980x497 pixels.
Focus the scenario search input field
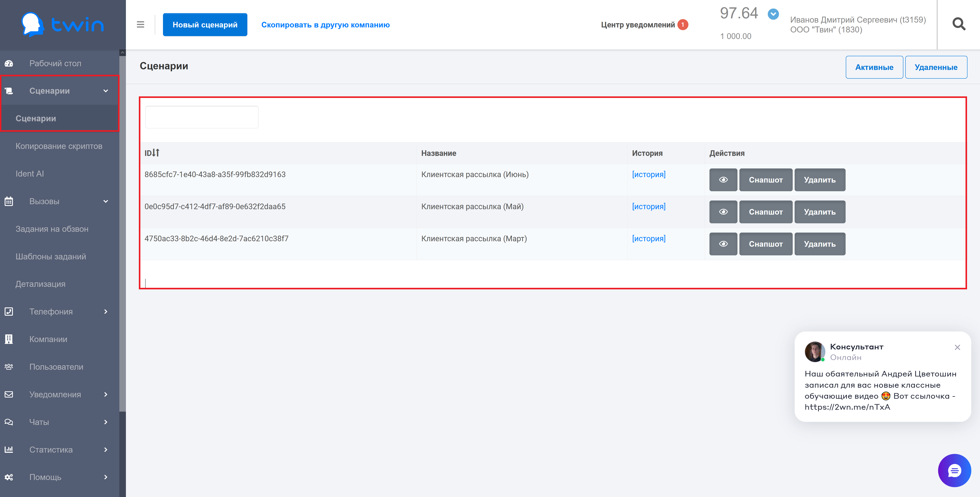click(202, 117)
